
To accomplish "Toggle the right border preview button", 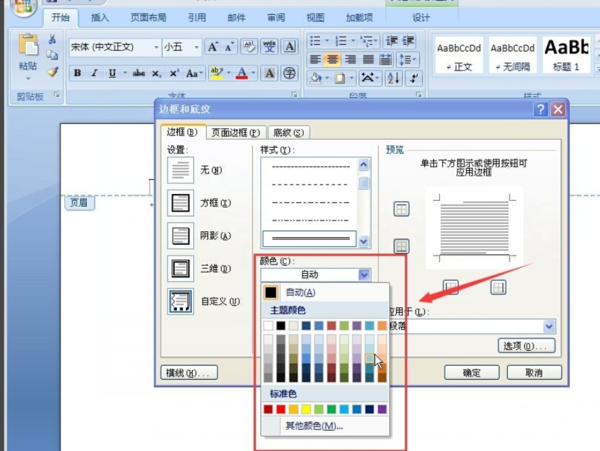I will [498, 287].
